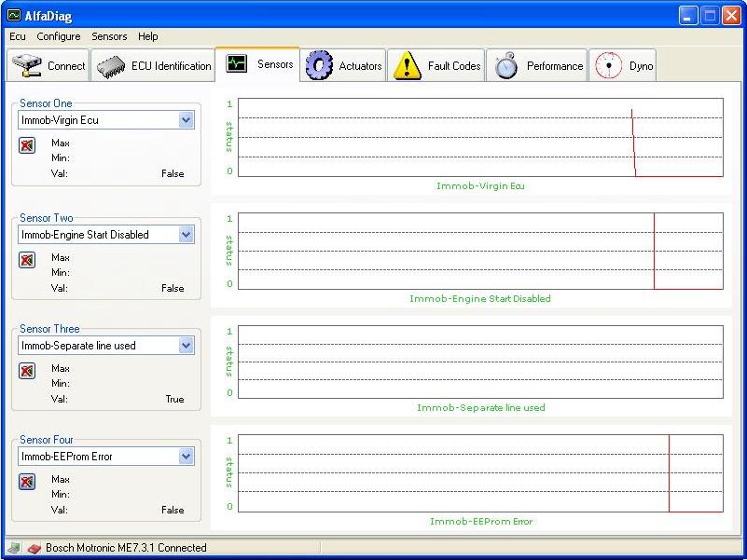Expand the Sensor Four dropdown arrow

187,457
